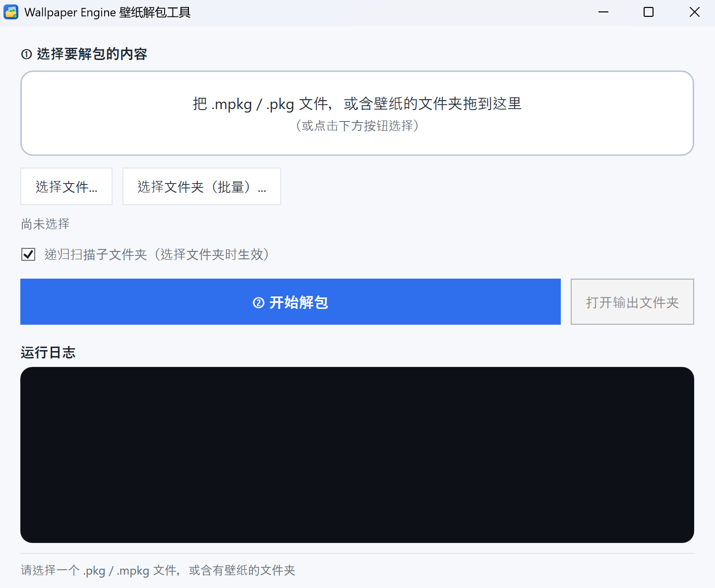The width and height of the screenshot is (715, 588).
Task: Open the 选择文件夹（批量）... folder picker
Action: click(x=202, y=186)
